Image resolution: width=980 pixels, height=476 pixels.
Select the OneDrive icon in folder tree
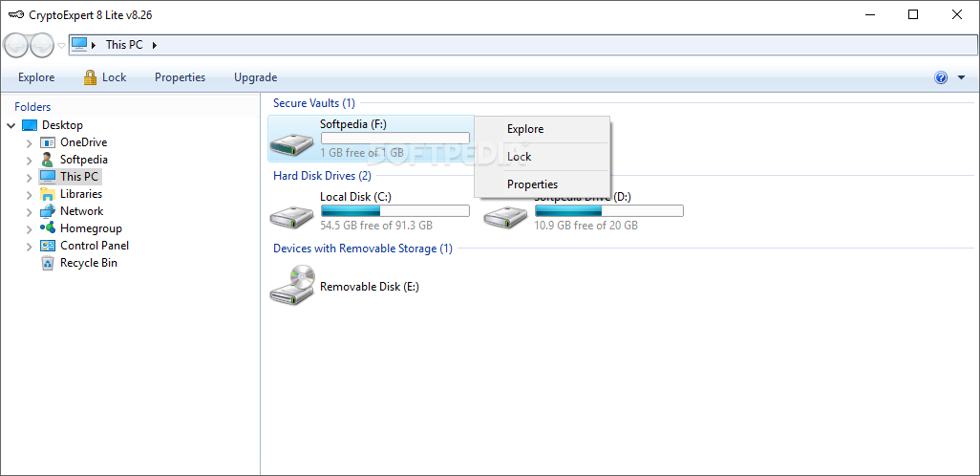pos(48,142)
